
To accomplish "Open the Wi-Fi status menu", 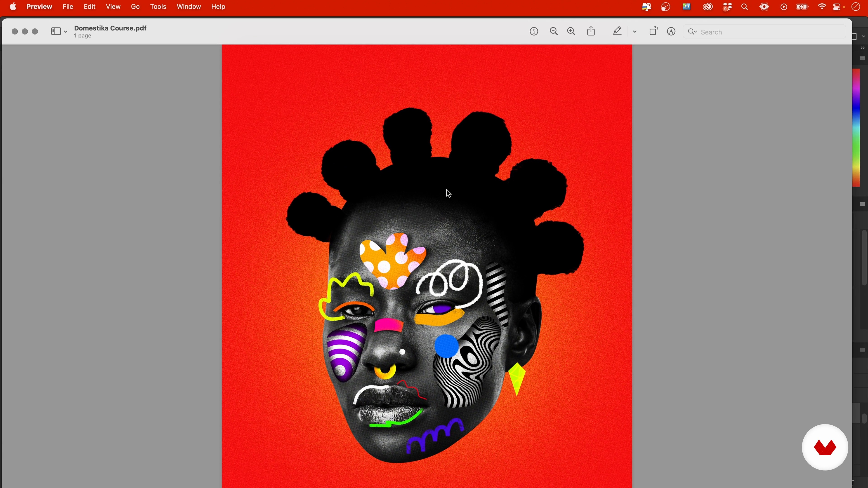I will point(822,7).
